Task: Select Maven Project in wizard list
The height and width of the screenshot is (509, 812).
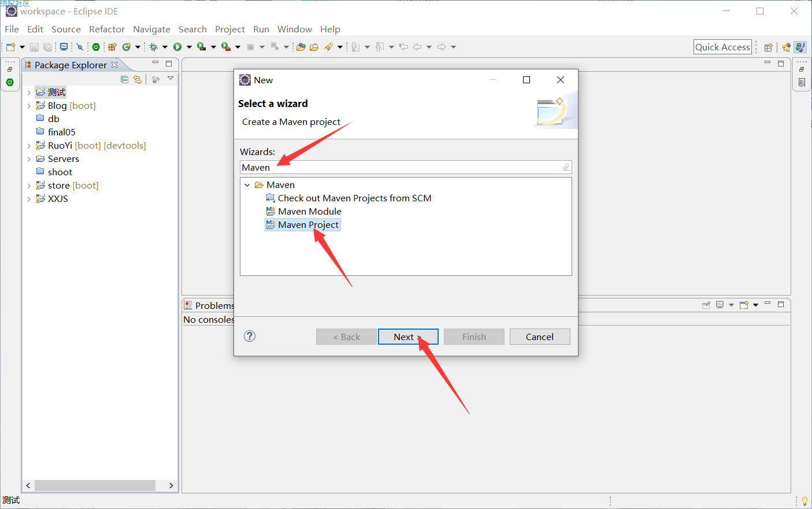Action: click(x=303, y=224)
